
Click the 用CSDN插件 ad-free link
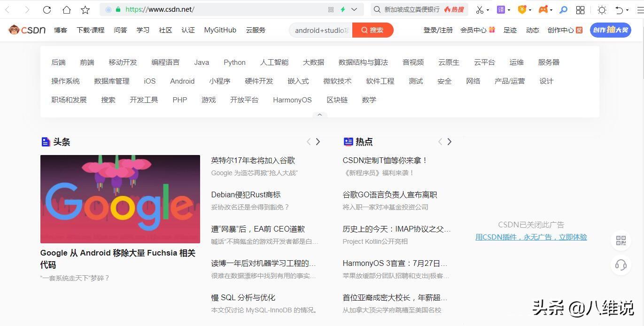point(531,237)
